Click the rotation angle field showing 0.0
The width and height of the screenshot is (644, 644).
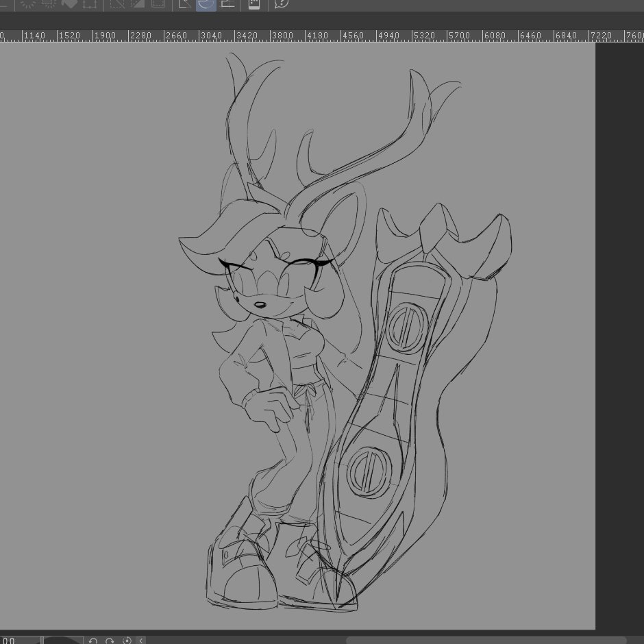coord(20,640)
